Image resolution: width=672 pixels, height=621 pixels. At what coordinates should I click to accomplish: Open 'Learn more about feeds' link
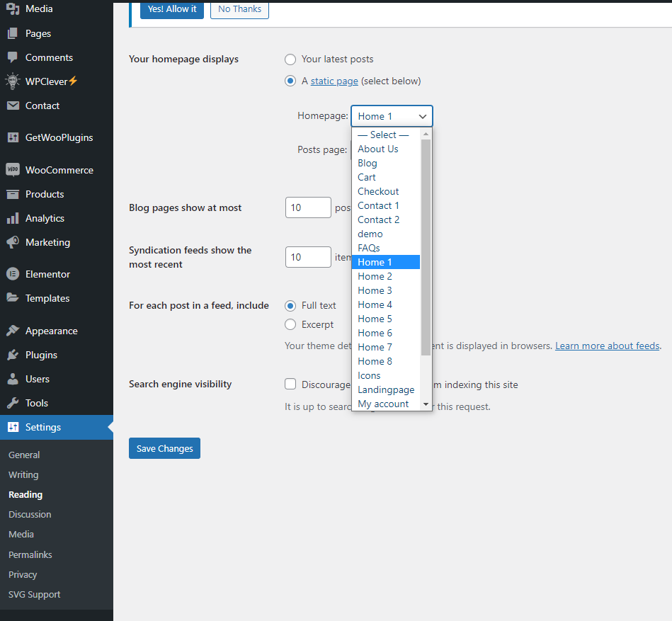point(607,346)
